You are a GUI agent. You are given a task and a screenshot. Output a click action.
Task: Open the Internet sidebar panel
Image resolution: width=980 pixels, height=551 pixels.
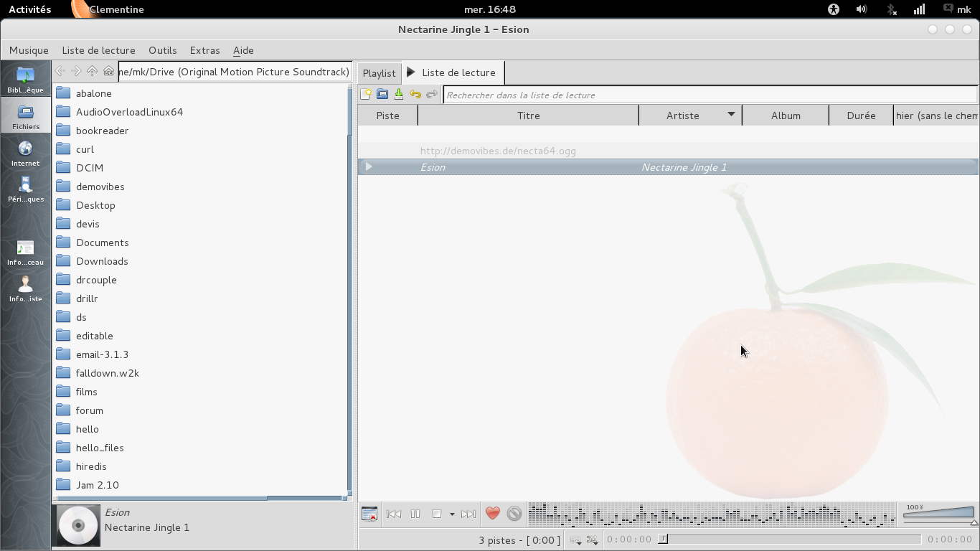click(x=26, y=152)
